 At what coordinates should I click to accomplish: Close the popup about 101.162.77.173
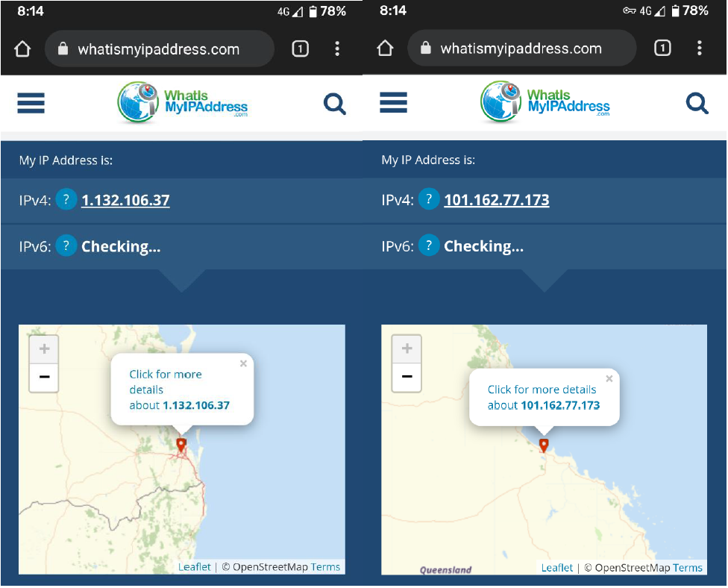609,379
